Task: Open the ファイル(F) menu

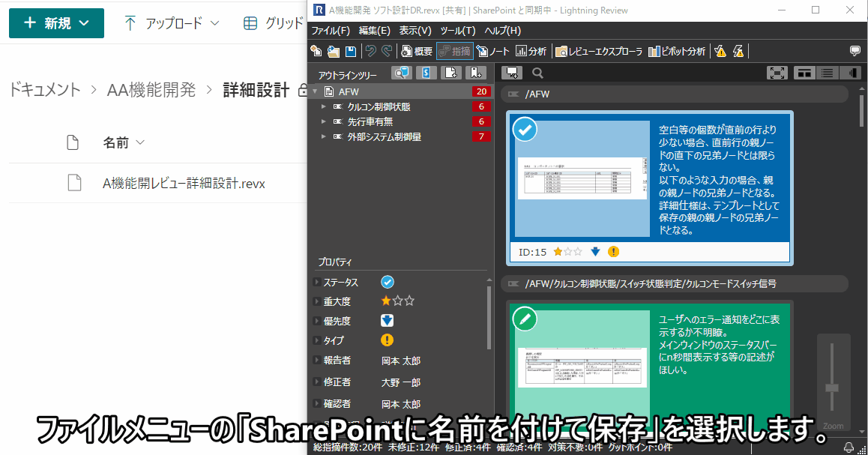Action: click(x=331, y=31)
